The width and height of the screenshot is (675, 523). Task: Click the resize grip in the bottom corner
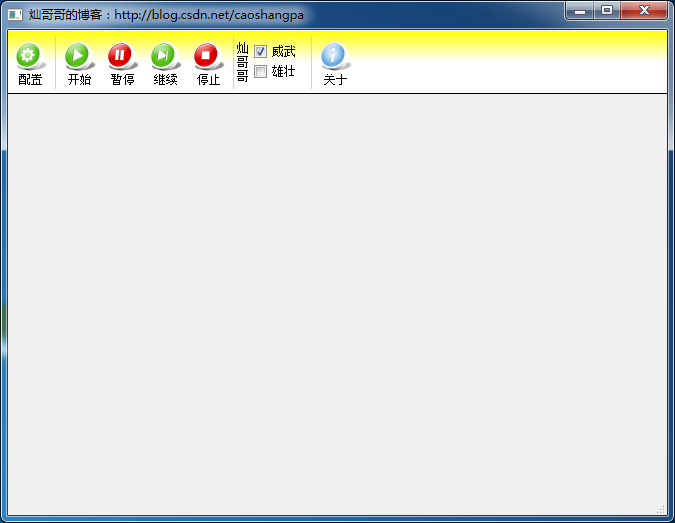pos(661,510)
